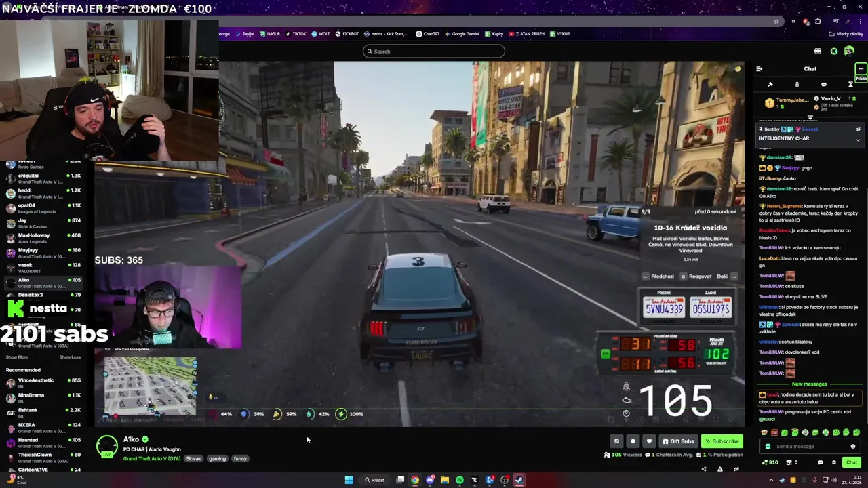Open IMGUR bookmark
868x488 pixels.
pos(270,34)
